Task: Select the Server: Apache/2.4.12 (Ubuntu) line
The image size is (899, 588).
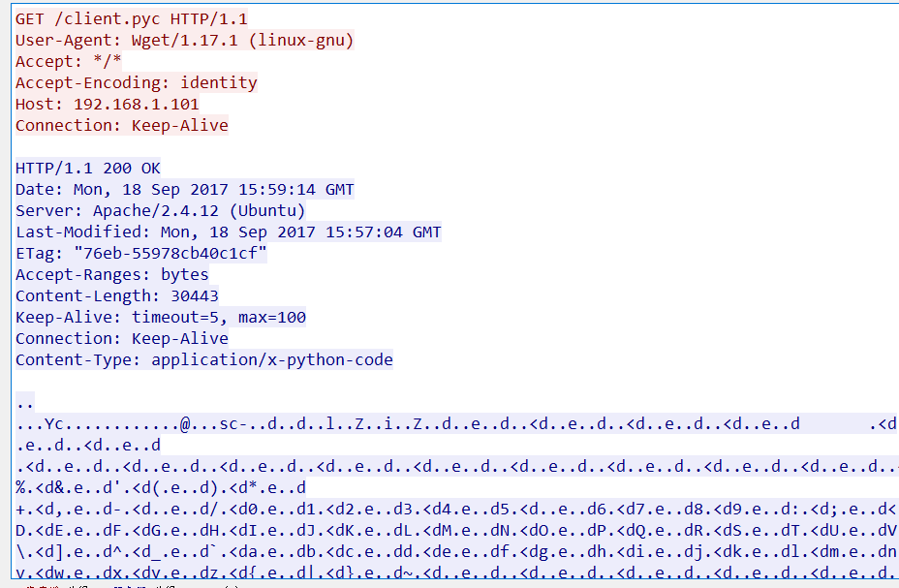Action: [160, 210]
